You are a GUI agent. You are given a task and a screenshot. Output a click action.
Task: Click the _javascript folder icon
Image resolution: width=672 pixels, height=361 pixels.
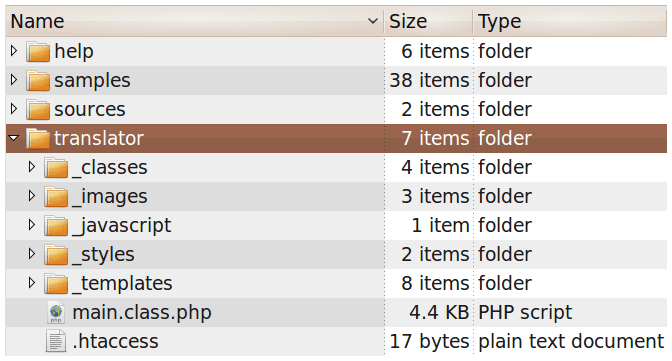click(56, 226)
